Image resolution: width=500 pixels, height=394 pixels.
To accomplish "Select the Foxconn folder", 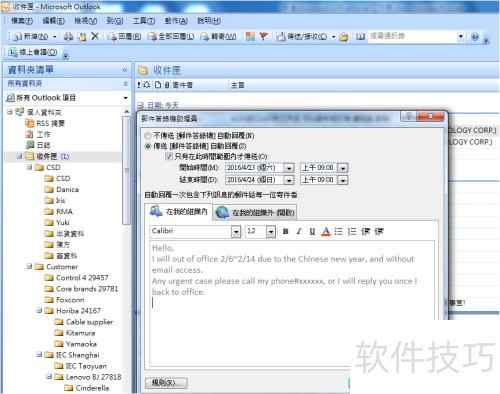I will point(65,300).
